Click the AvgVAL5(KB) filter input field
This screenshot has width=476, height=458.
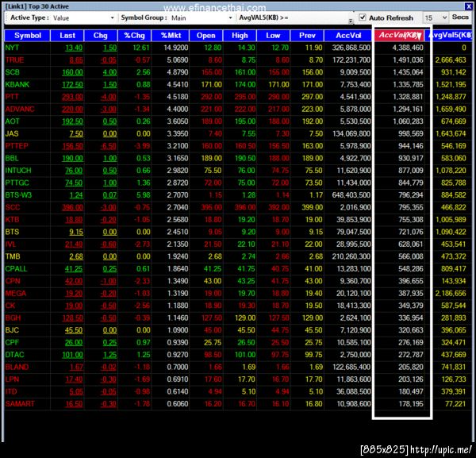[x=319, y=18]
